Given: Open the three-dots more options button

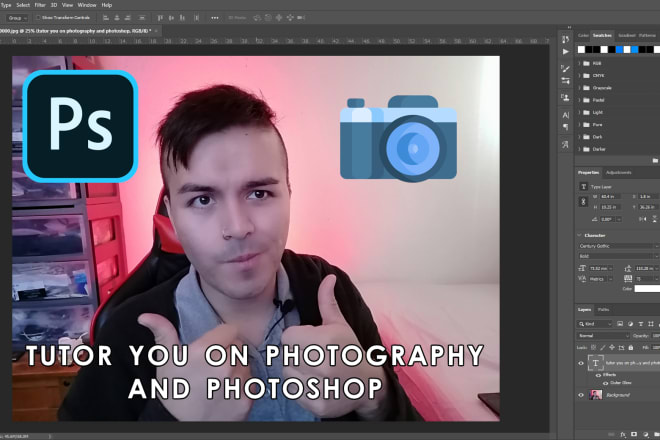Looking at the screenshot, I should coord(215,18).
